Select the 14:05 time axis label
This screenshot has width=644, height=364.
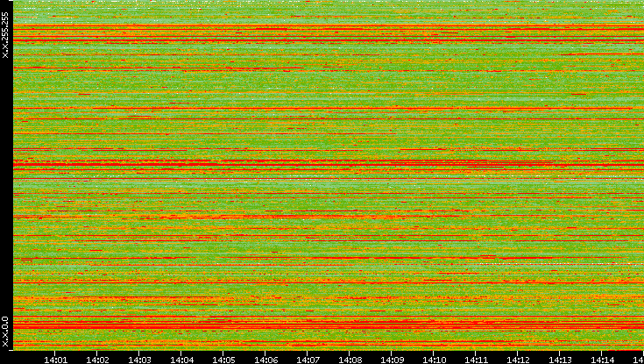point(223,360)
